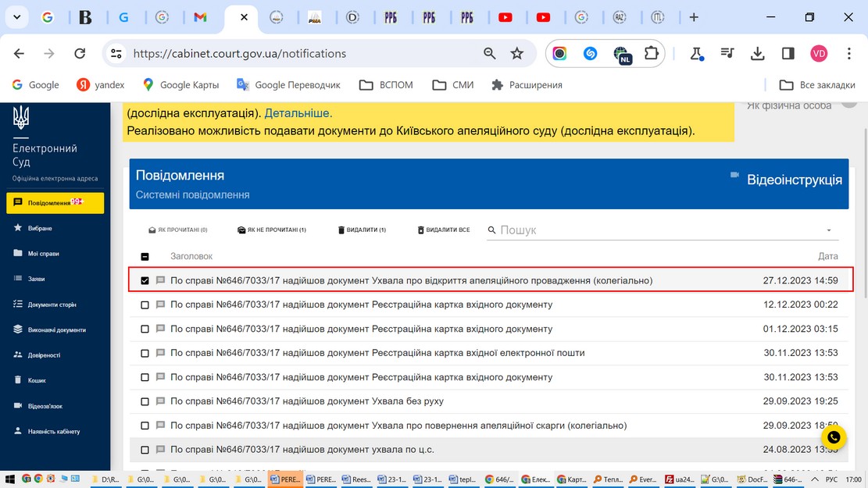Mark selected as unread (Як не прочитані)
This screenshot has width=868, height=488.
271,230
